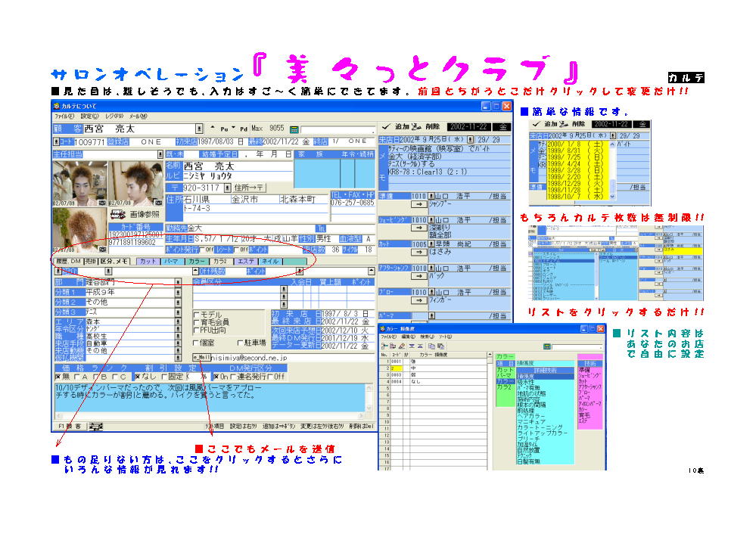Open the ファイル menu in カルテについて window
The width and height of the screenshot is (756, 534).
pyautogui.click(x=64, y=116)
